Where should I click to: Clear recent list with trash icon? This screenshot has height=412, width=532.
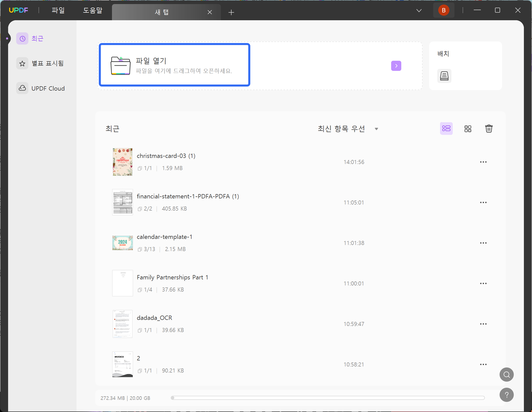click(x=489, y=129)
